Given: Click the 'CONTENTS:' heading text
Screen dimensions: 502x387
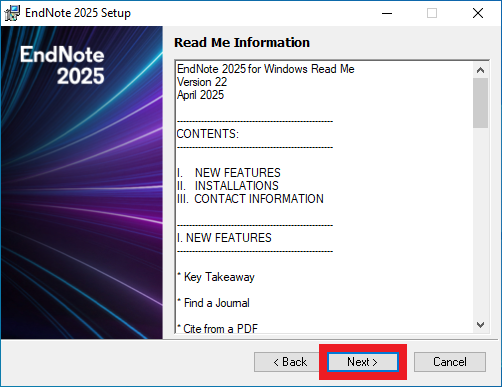Looking at the screenshot, I should pos(208,134).
